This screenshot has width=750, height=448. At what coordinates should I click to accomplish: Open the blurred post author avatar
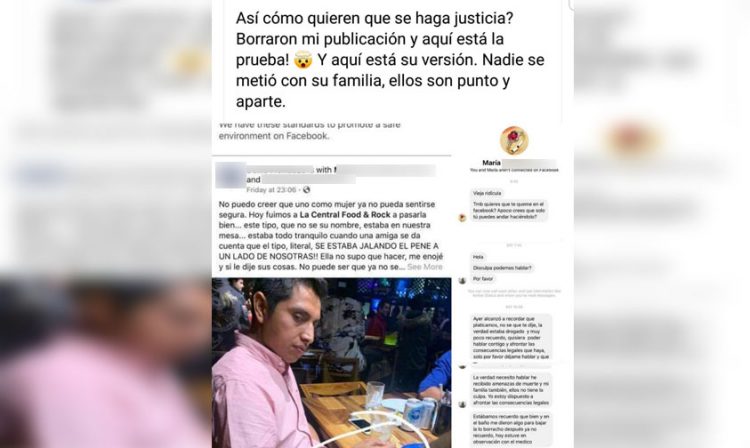click(x=230, y=175)
